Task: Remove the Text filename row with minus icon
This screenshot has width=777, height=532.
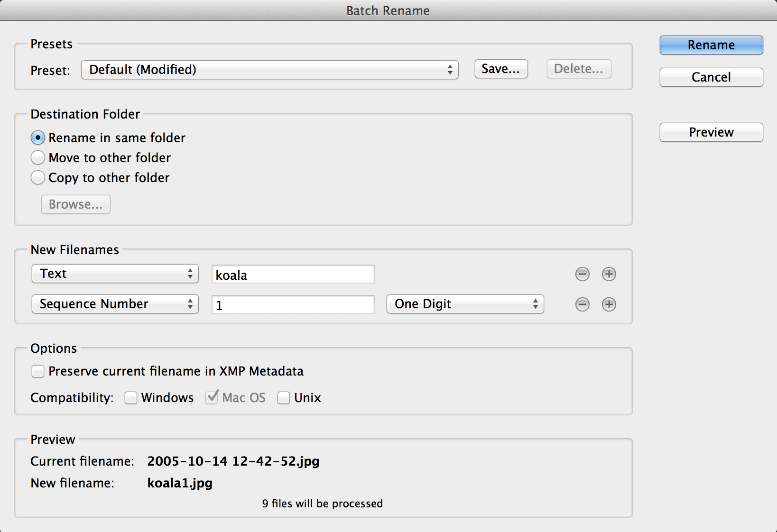Action: pyautogui.click(x=582, y=274)
